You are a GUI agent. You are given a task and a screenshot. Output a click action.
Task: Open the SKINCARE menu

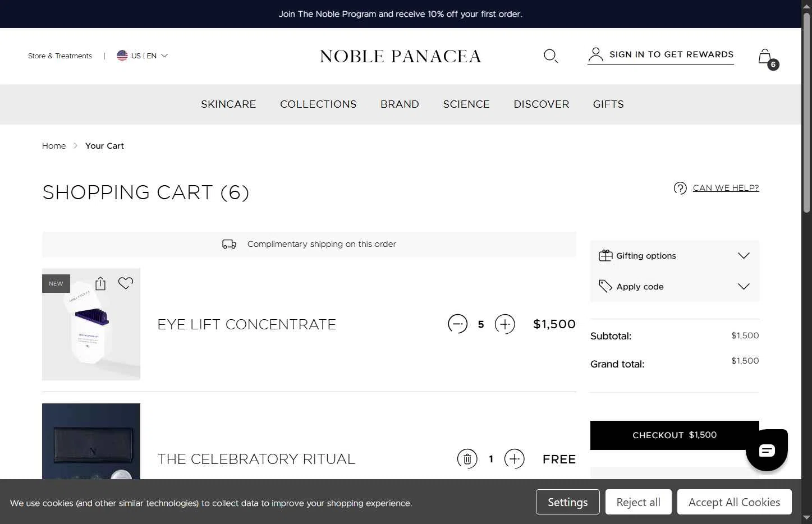click(228, 104)
